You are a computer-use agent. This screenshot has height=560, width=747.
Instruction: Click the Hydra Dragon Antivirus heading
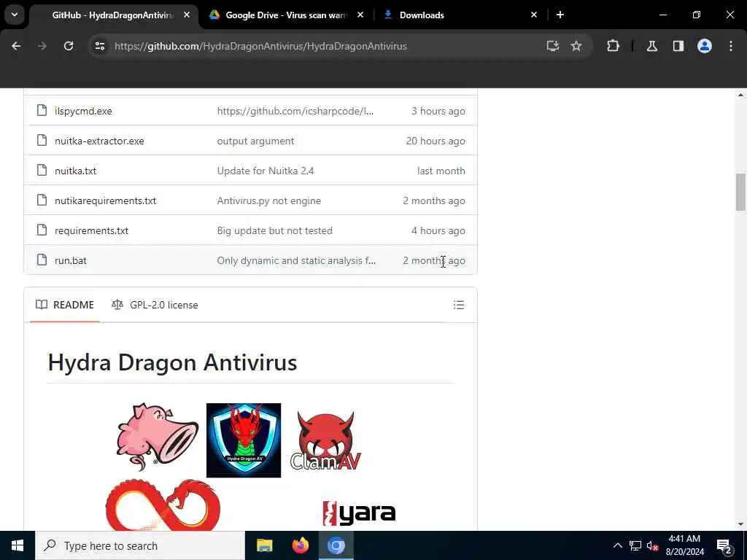coord(172,362)
